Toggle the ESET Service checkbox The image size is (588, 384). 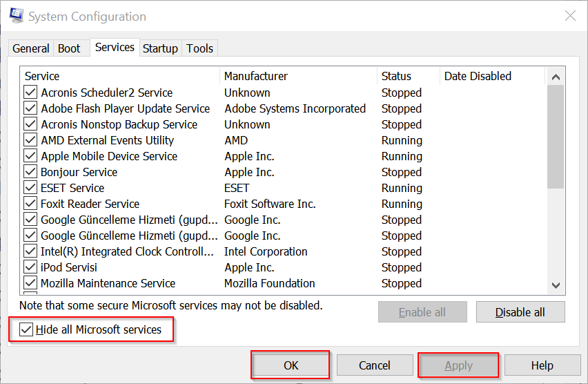click(x=30, y=188)
